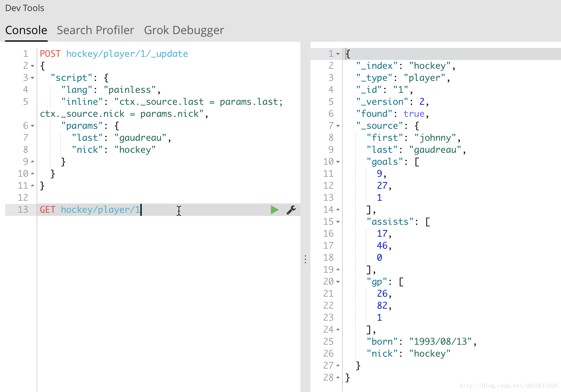Click the "painless" lang value

(130, 90)
